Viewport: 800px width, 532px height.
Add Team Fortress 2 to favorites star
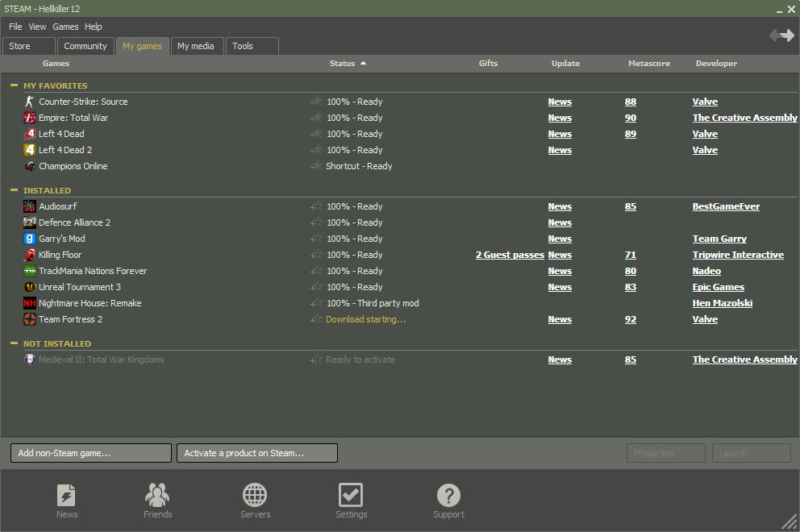tap(316, 319)
